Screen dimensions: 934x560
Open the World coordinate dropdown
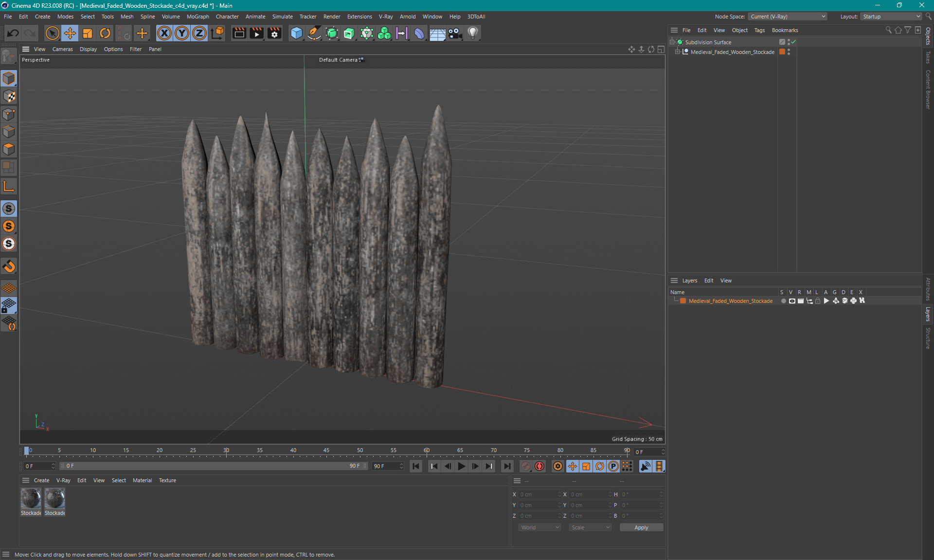tap(539, 527)
